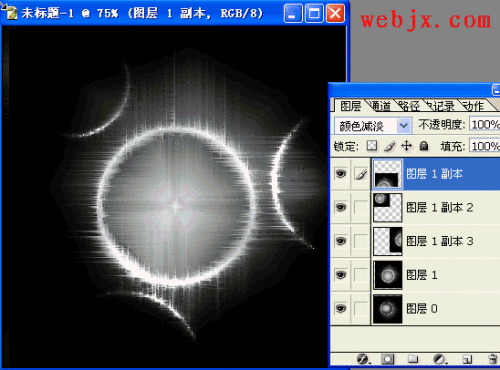The width and height of the screenshot is (500, 370).
Task: Lock image pixels brush icon
Action: [x=389, y=146]
